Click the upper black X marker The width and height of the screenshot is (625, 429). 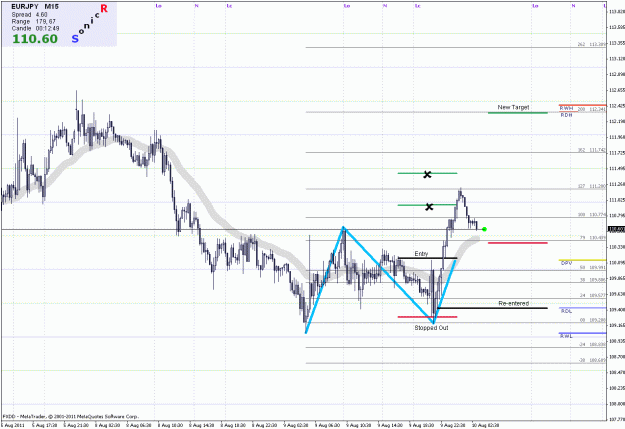pyautogui.click(x=427, y=175)
